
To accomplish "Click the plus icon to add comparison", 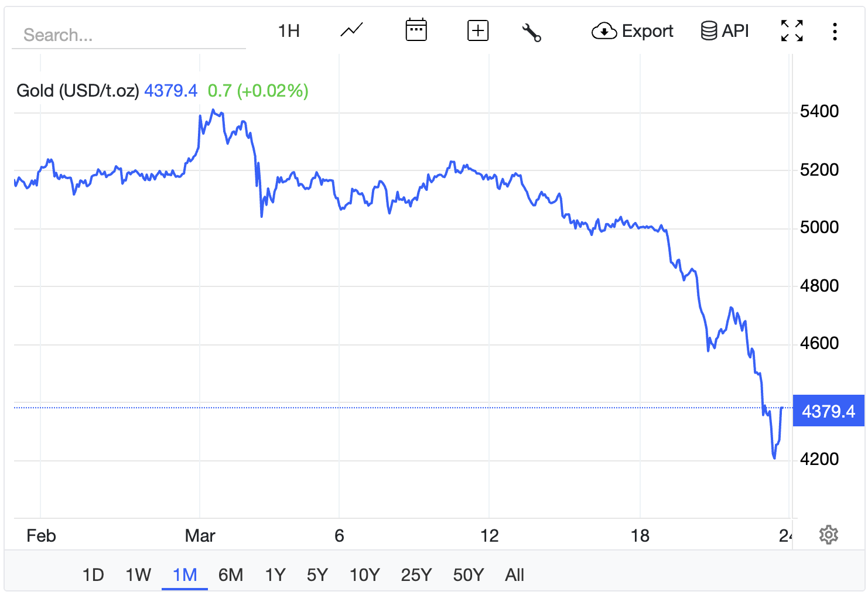I will click(478, 30).
